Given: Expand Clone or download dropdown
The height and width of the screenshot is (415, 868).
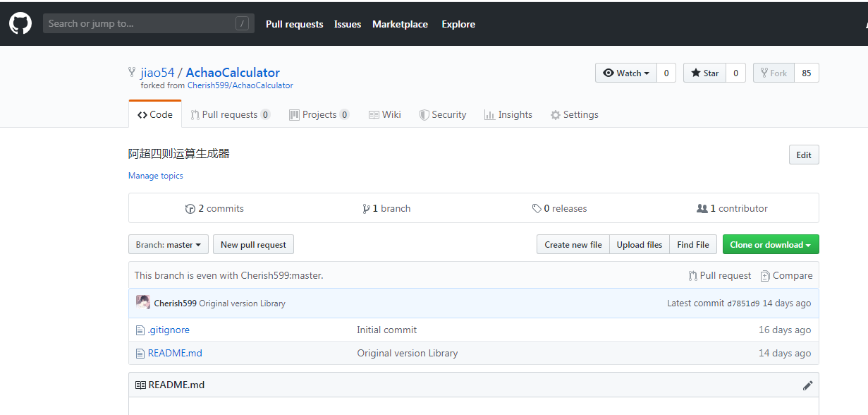Looking at the screenshot, I should click(x=771, y=244).
